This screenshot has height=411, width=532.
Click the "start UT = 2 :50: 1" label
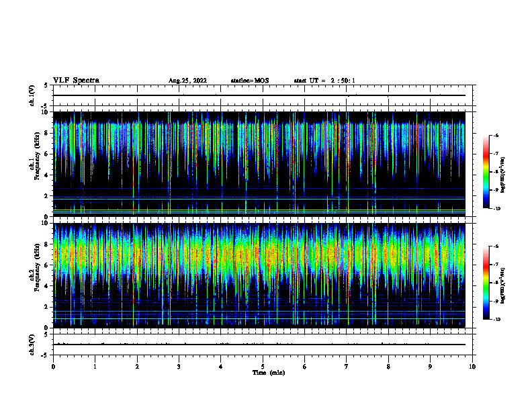324,81
